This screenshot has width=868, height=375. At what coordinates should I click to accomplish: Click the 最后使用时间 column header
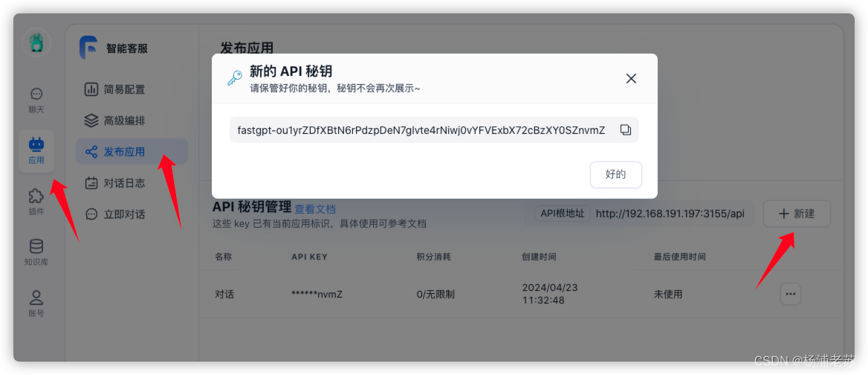point(680,257)
